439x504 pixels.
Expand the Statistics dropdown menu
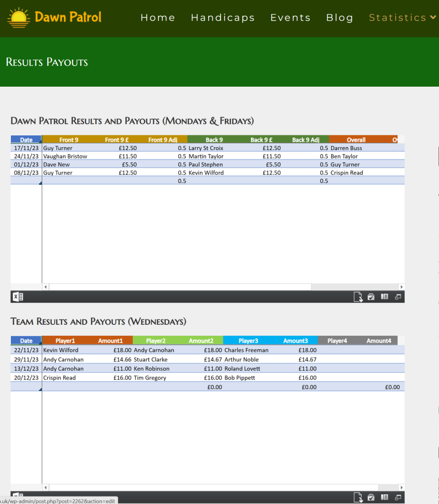click(402, 18)
